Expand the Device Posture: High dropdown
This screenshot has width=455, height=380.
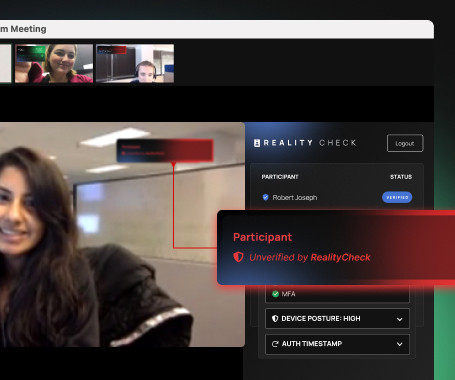click(x=337, y=319)
